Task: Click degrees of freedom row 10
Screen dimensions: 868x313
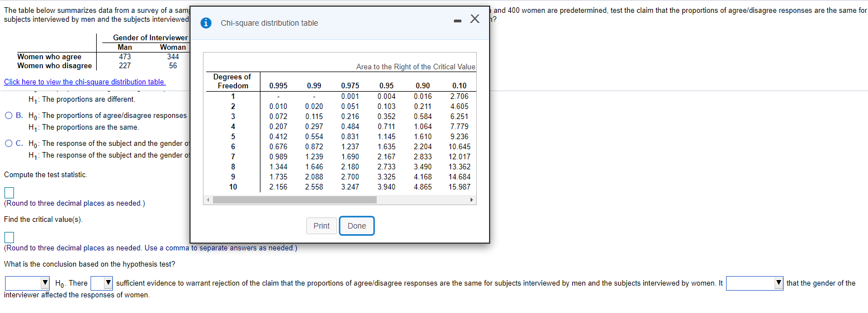Action: [x=233, y=187]
